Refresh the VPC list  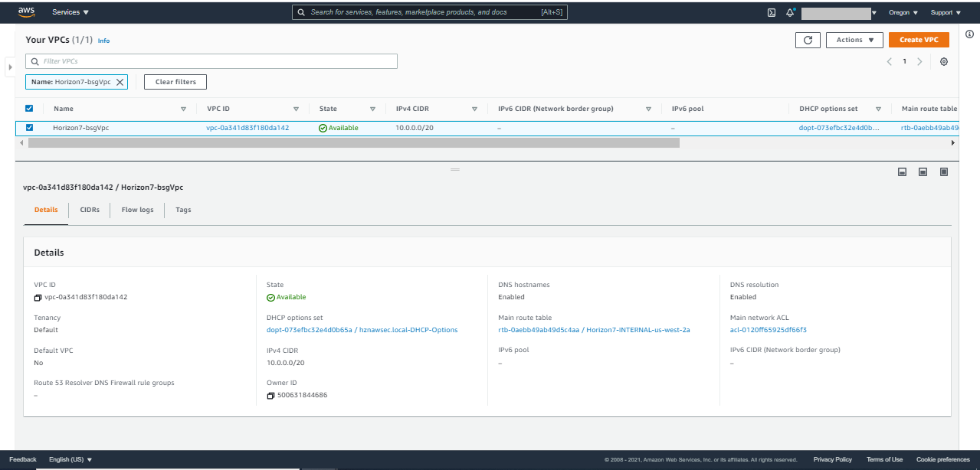click(808, 40)
